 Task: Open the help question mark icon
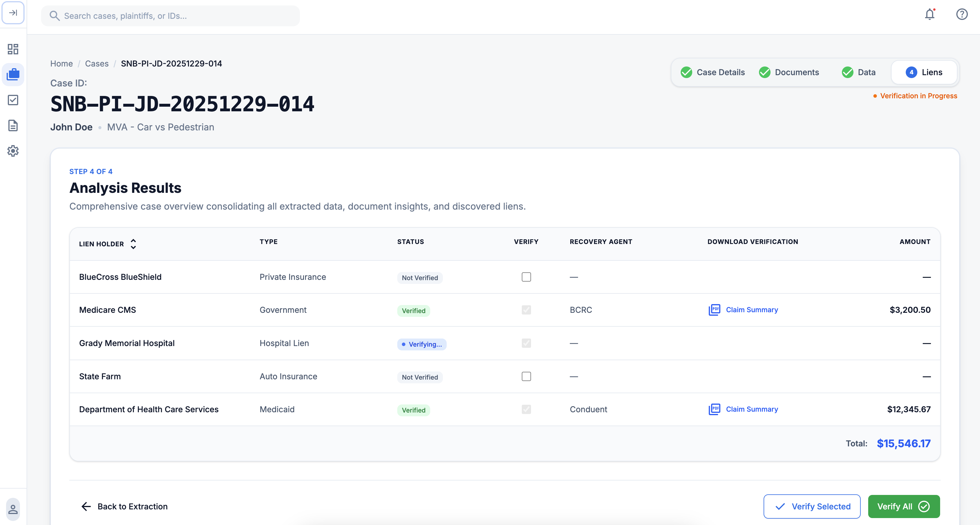962,14
